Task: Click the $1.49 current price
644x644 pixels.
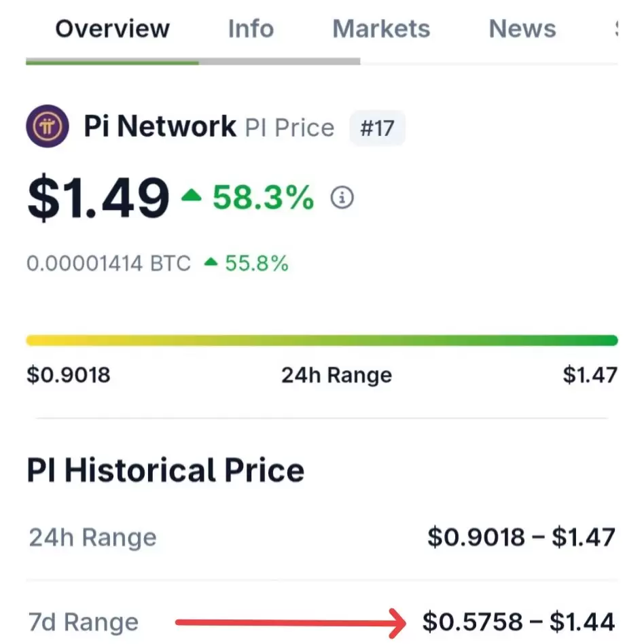Action: pos(99,198)
